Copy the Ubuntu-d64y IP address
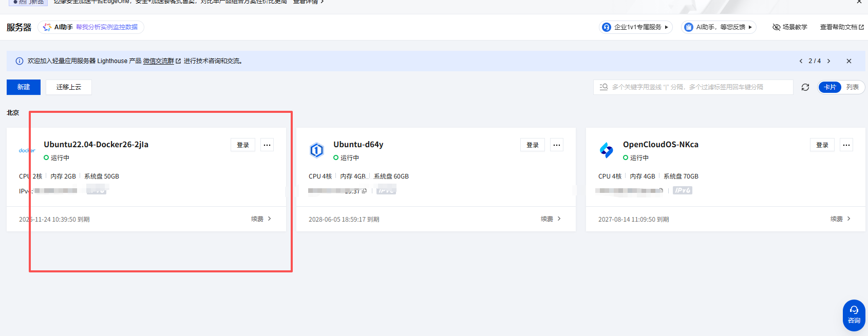Viewport: 868px width, 336px height. (x=364, y=191)
